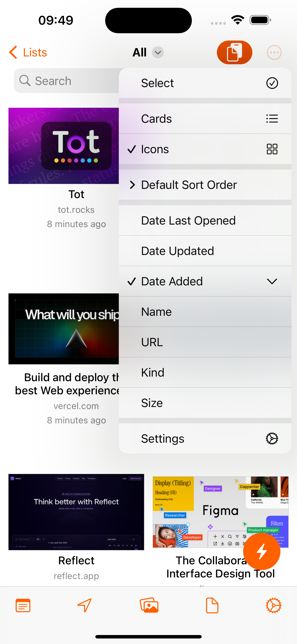Tap the Cards list icon
The width and height of the screenshot is (297, 644).
point(272,118)
